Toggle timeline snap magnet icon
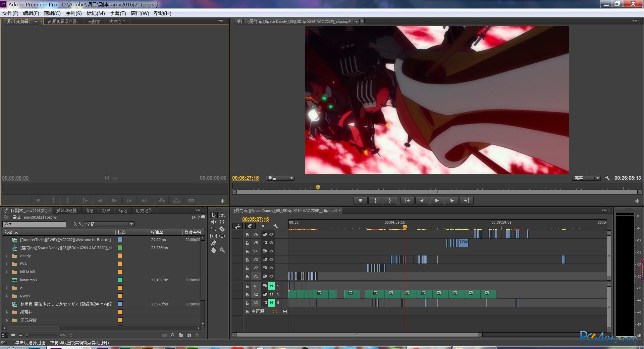 click(x=250, y=226)
